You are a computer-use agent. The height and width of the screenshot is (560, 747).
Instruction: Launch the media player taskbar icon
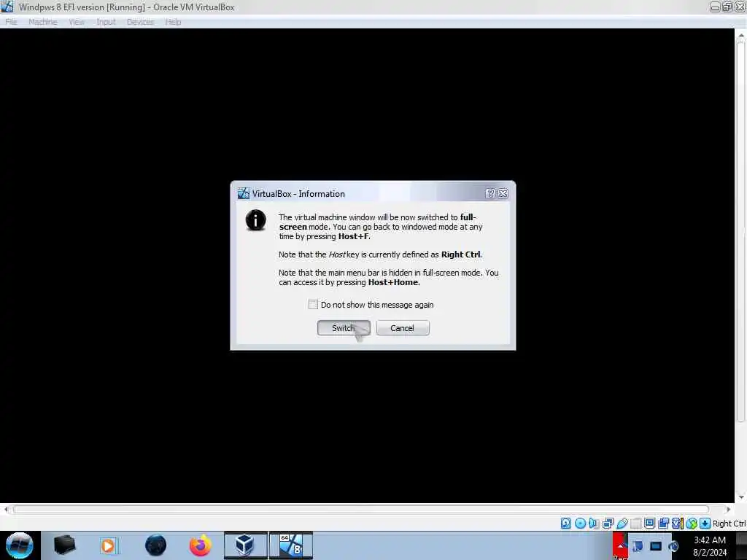pos(108,545)
